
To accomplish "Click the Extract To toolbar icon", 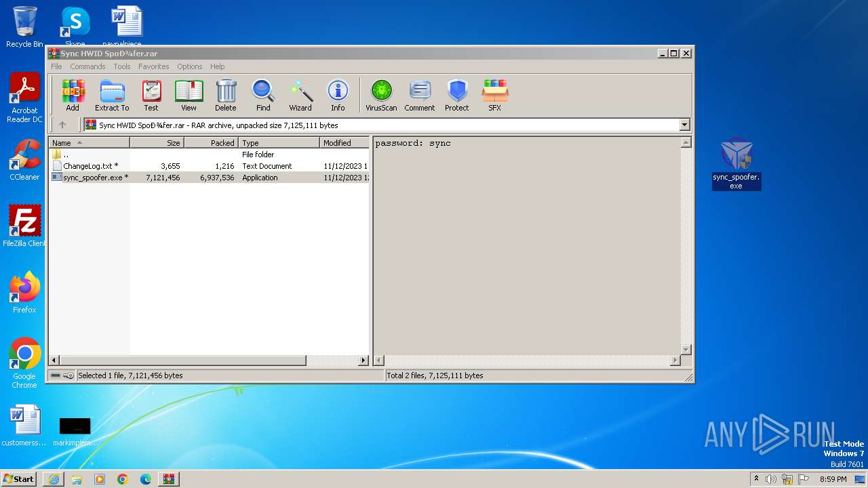I will point(112,95).
